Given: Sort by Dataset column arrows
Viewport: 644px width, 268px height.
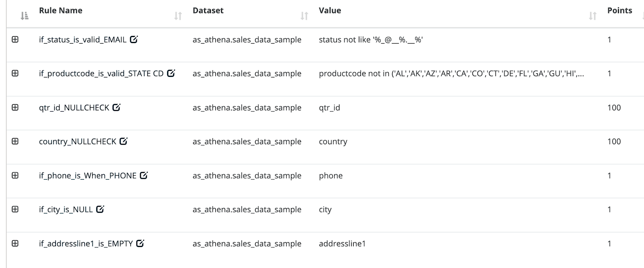Looking at the screenshot, I should point(304,16).
